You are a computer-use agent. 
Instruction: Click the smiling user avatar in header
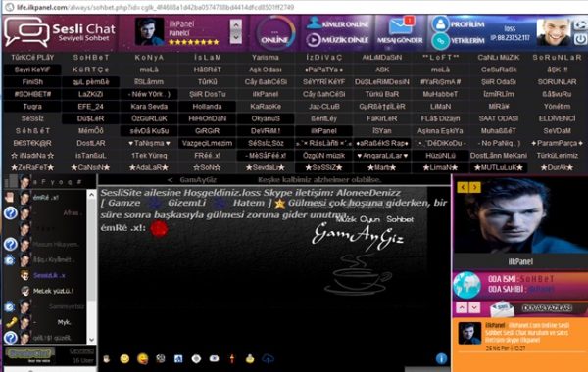click(553, 32)
